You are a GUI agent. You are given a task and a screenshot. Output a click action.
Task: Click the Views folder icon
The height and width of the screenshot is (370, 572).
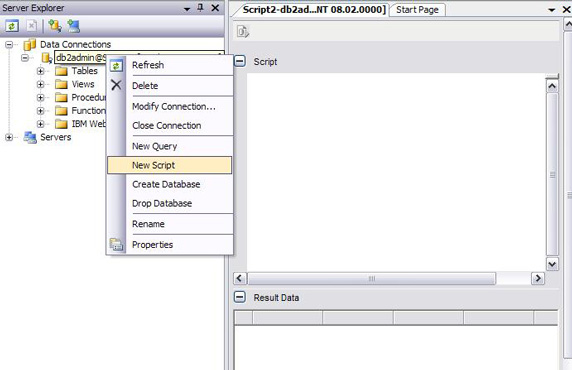coord(61,84)
